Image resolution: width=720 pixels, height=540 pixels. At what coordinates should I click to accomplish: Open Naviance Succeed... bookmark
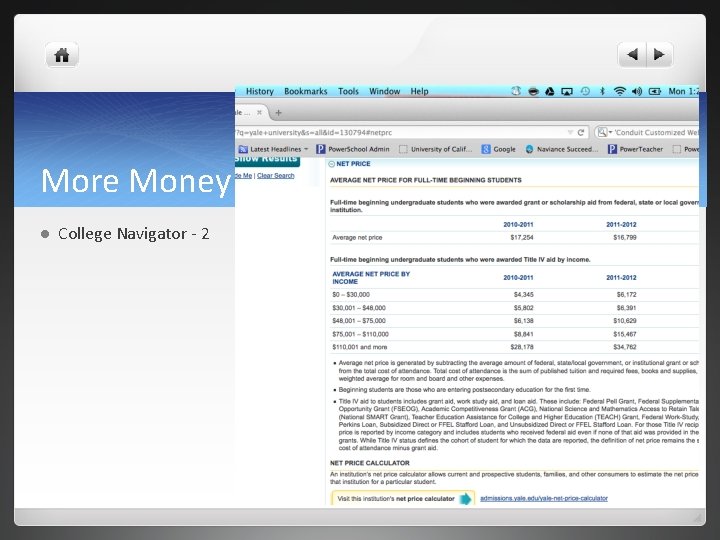(x=562, y=149)
